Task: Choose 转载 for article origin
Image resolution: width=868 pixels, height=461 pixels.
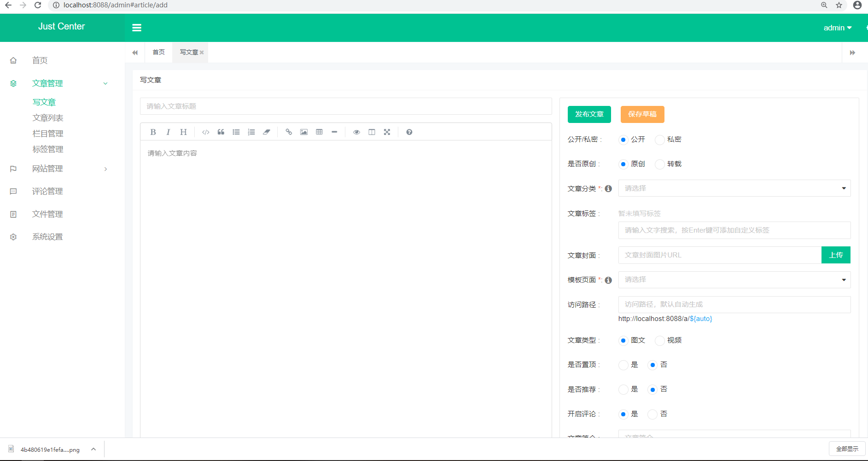Action: click(660, 164)
